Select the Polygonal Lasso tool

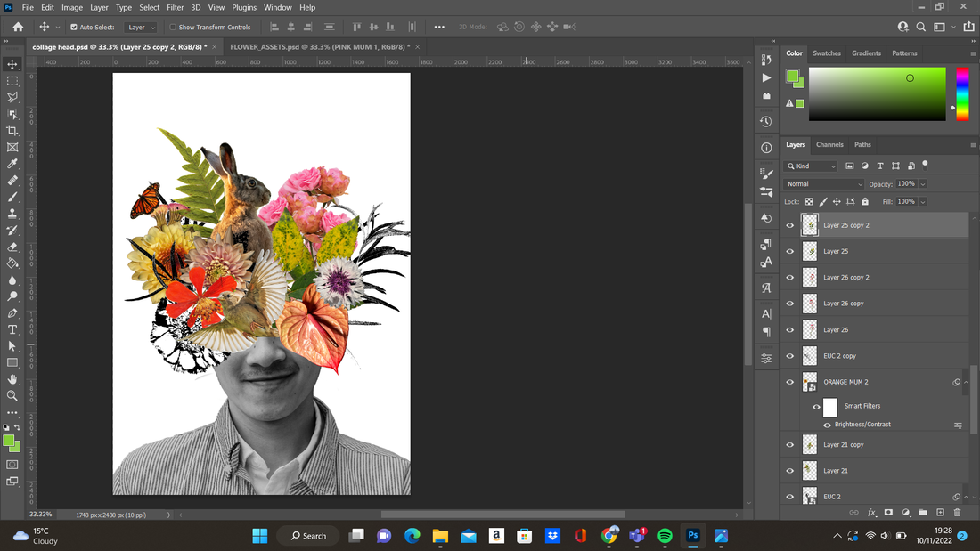point(12,97)
